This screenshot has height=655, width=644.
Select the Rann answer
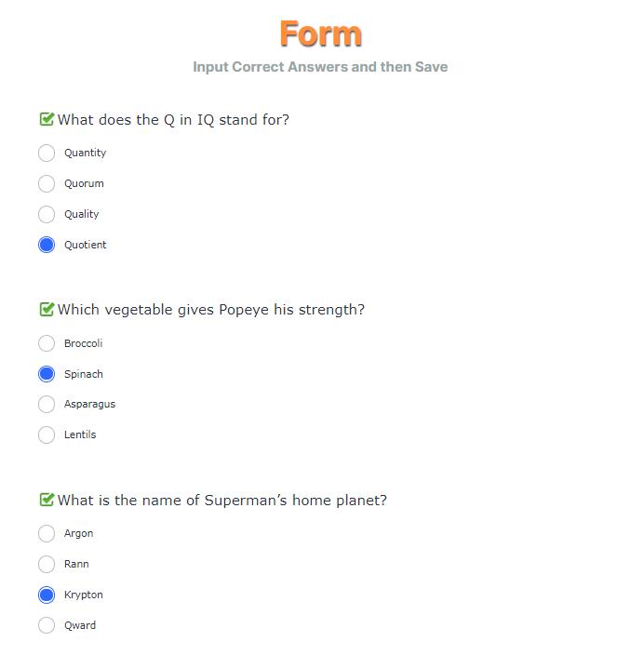47,564
